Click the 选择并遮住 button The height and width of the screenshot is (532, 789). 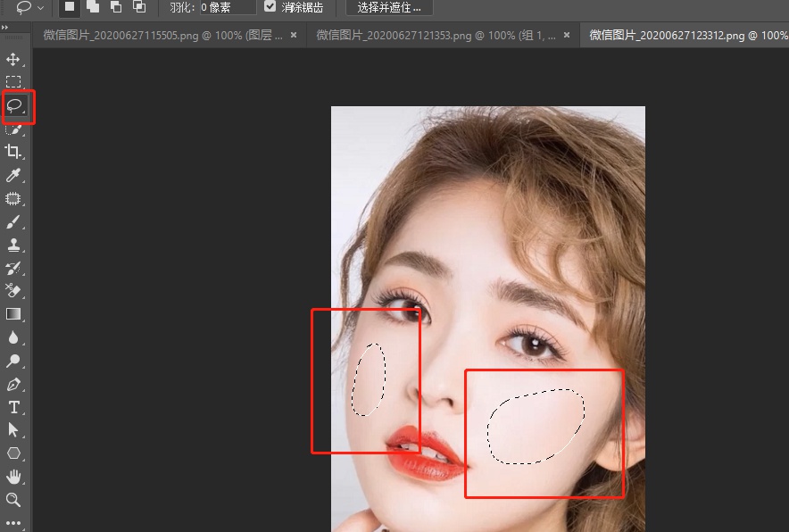(x=389, y=7)
